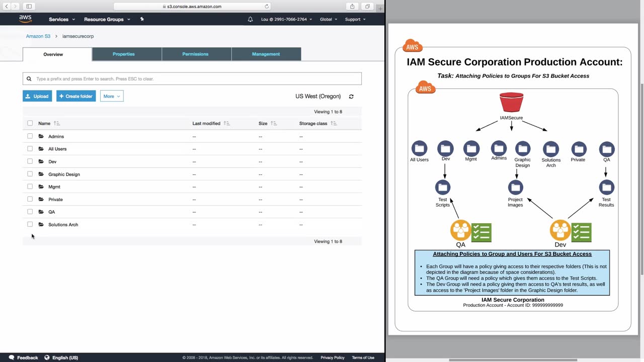Click the Safari back arrow
Viewport: 644px width, 362px height.
coord(7,7)
